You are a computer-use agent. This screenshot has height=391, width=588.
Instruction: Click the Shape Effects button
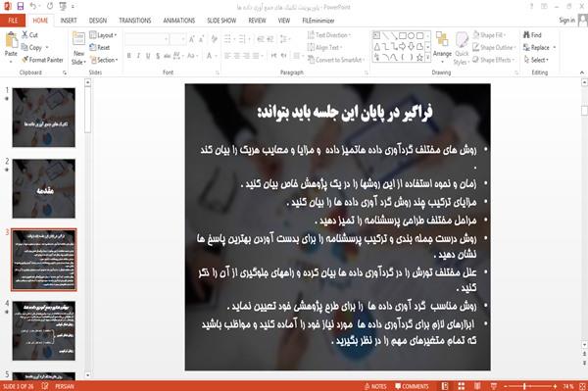pos(494,60)
